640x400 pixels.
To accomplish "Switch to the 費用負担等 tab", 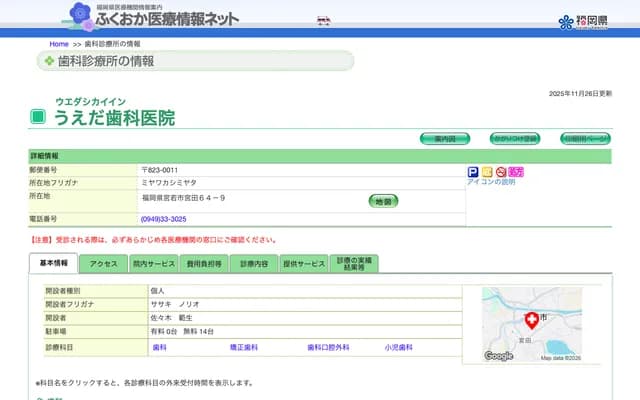I will coord(203,264).
